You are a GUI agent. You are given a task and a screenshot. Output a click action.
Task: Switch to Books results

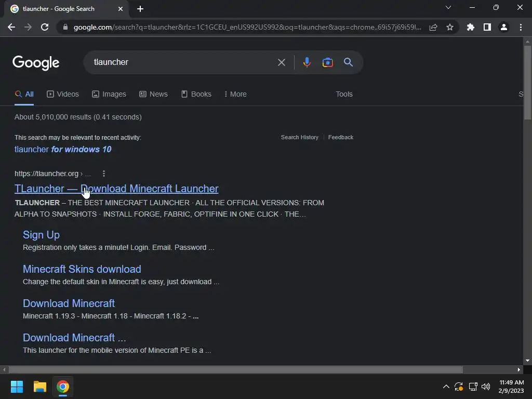pos(196,94)
